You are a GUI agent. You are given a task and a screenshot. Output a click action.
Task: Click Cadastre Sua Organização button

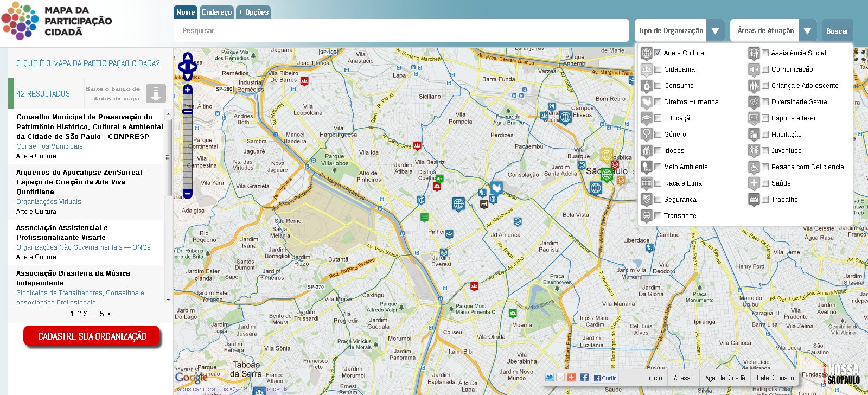coord(92,336)
